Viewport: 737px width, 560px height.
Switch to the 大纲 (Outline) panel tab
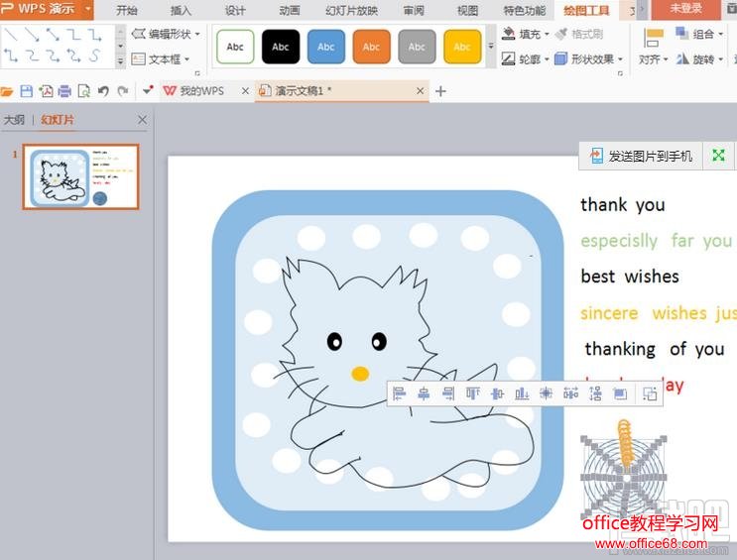[x=14, y=120]
